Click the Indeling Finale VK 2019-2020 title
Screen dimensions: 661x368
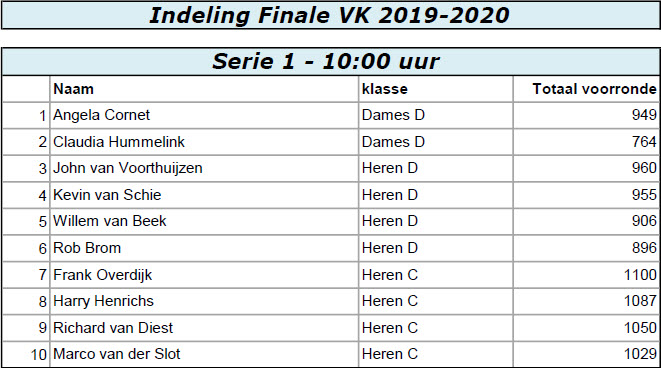click(x=330, y=16)
